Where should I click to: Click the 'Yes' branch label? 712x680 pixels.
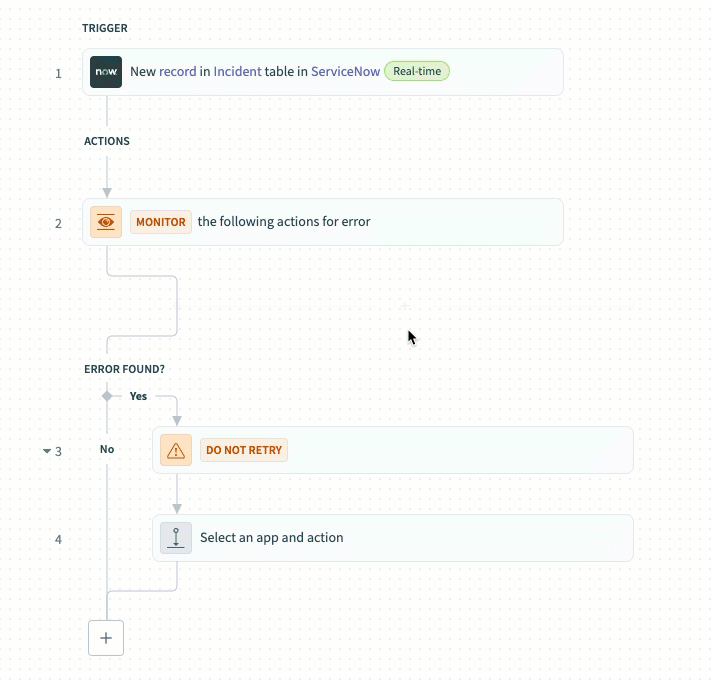138,396
